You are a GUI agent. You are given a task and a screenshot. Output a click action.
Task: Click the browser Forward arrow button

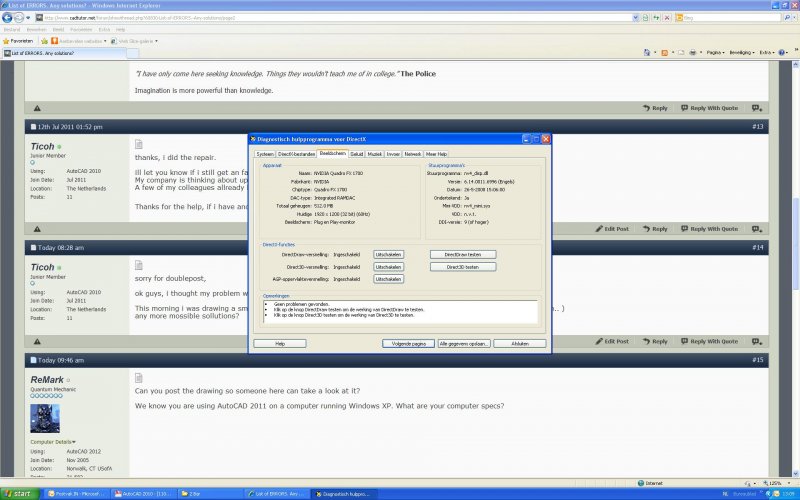tap(18, 17)
